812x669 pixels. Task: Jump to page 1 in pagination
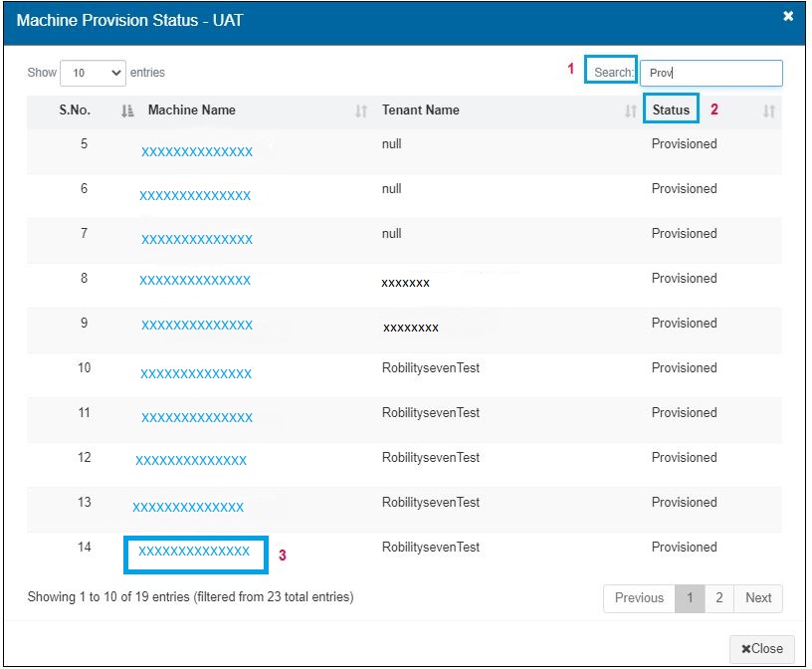click(x=689, y=598)
